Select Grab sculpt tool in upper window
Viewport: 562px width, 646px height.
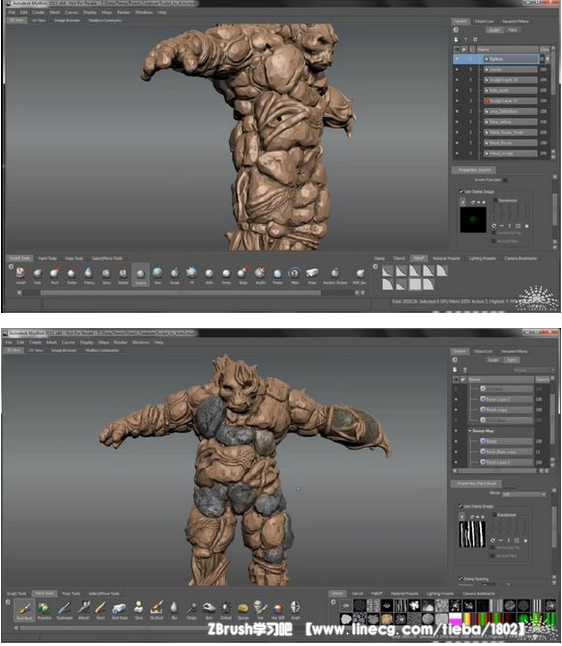pyautogui.click(x=37, y=274)
